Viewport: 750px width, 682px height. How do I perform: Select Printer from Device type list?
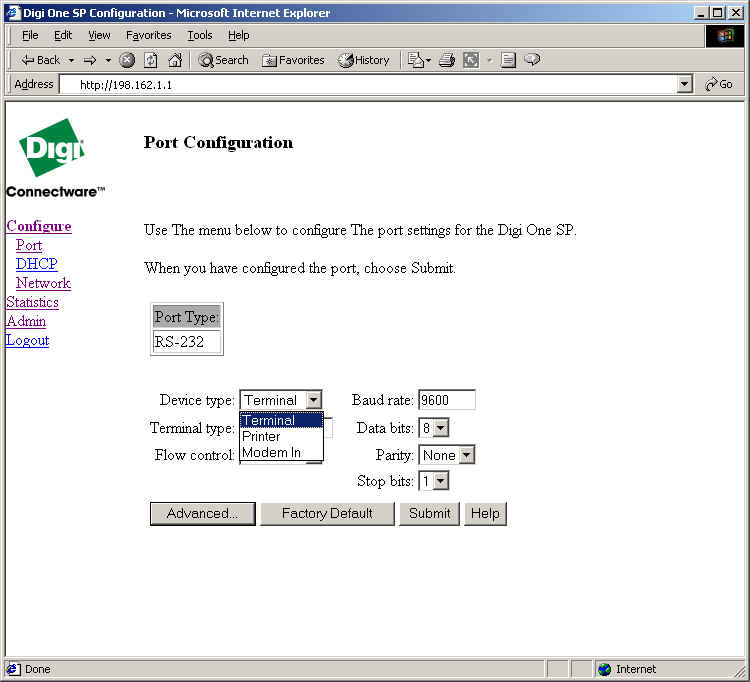coord(262,436)
